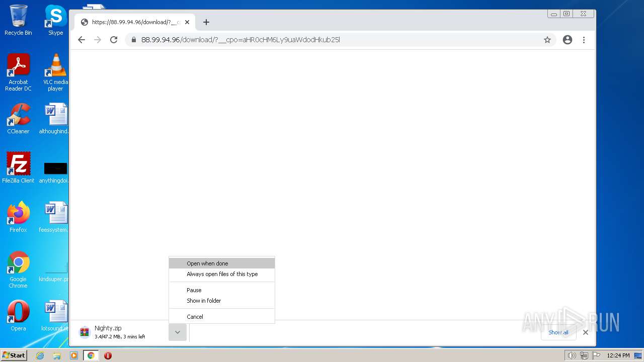
Task: Select Show in folder
Action: click(x=222, y=301)
